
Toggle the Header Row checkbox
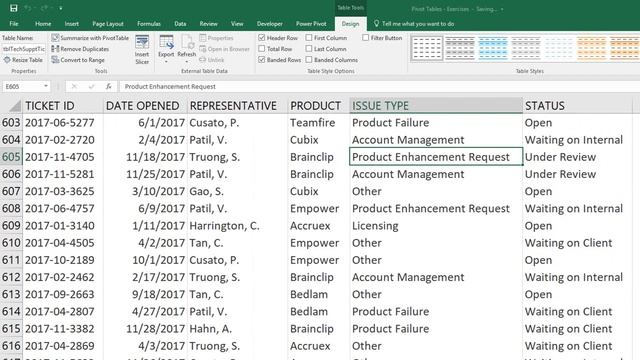pyautogui.click(x=262, y=38)
